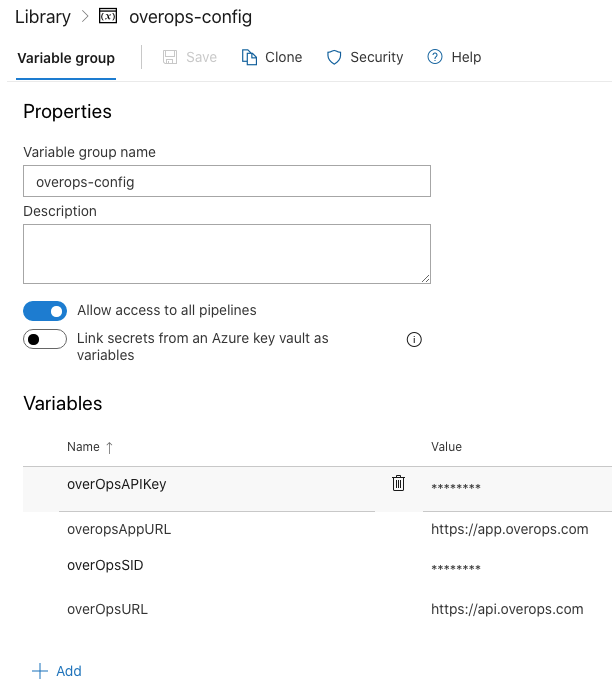Click the Save disk icon
This screenshot has width=612, height=697.
(x=171, y=57)
